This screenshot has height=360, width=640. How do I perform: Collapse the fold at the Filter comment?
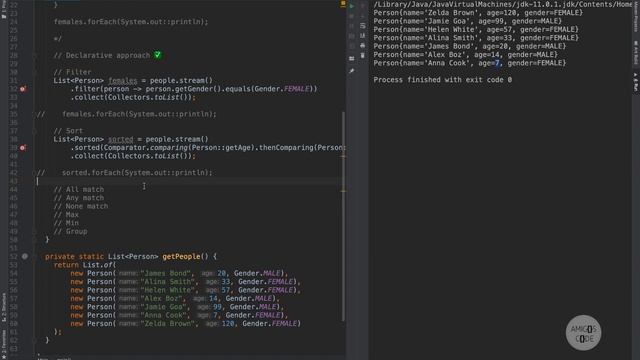[35, 72]
